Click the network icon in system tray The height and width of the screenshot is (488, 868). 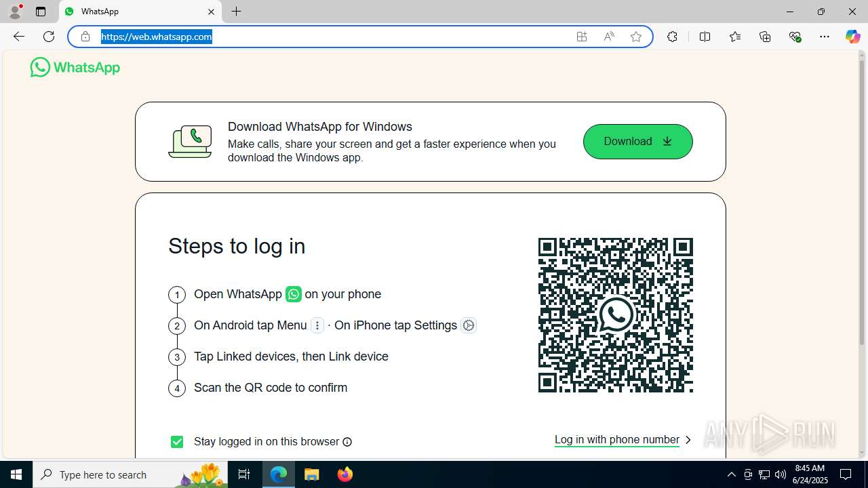(x=764, y=474)
